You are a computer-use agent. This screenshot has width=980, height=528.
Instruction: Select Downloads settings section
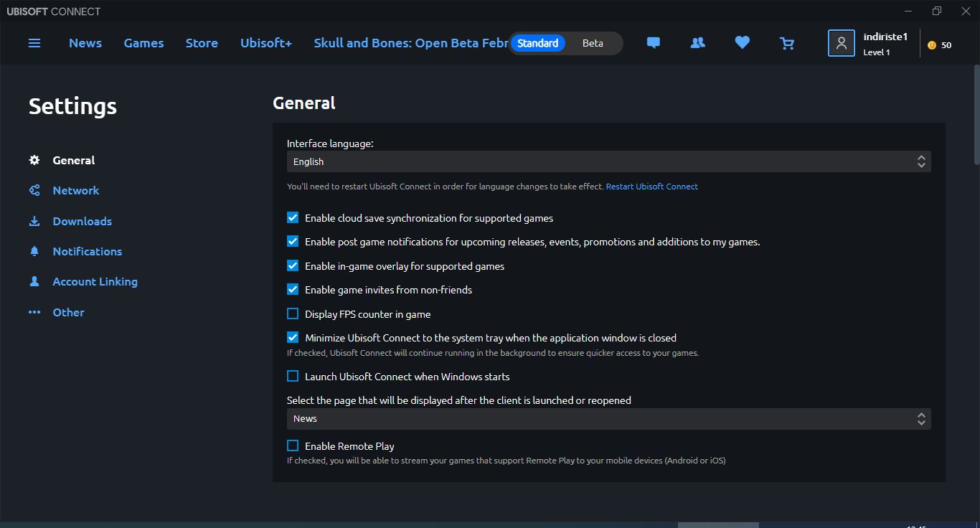pos(83,221)
